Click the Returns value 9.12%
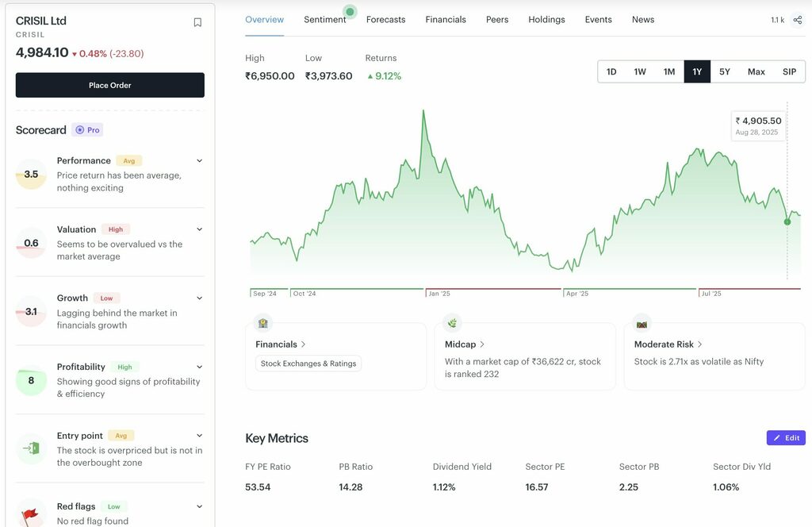This screenshot has width=812, height=527. pos(385,76)
